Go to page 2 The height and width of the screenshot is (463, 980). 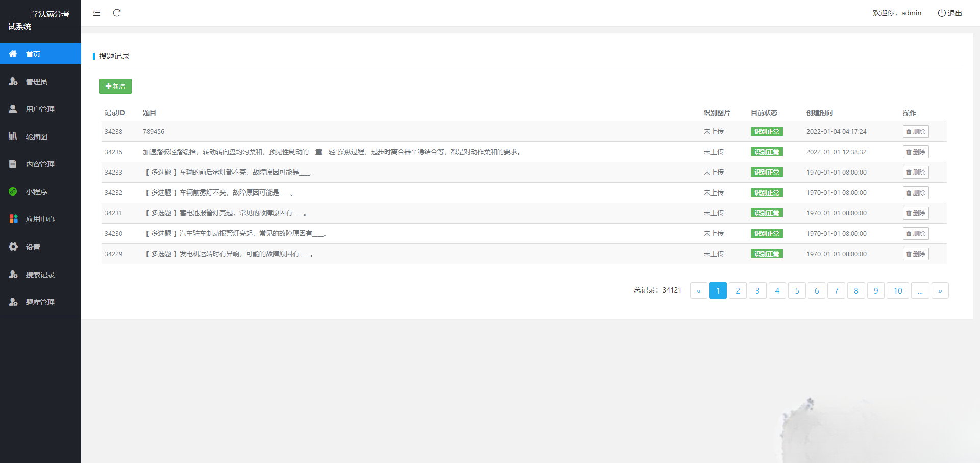pyautogui.click(x=738, y=290)
